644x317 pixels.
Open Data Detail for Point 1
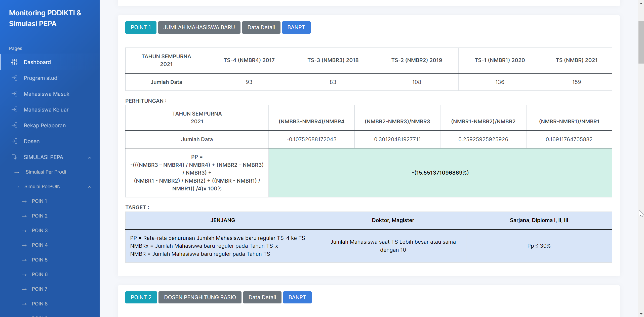point(261,27)
